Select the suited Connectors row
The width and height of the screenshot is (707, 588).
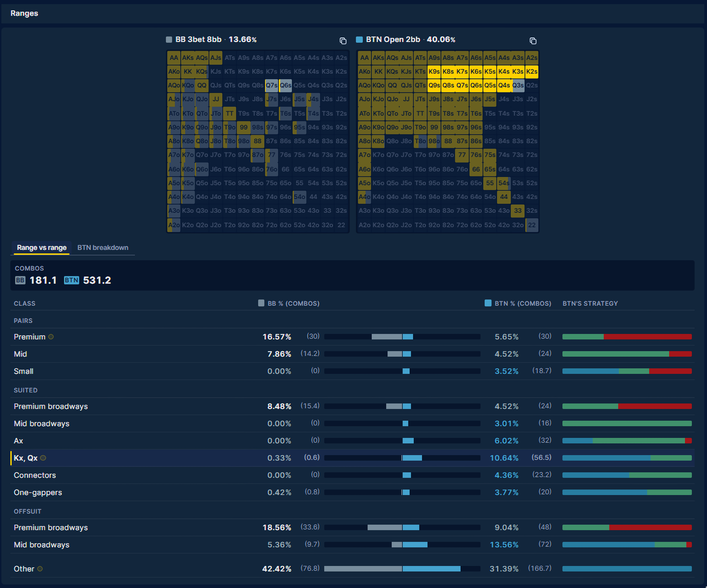[x=352, y=475]
